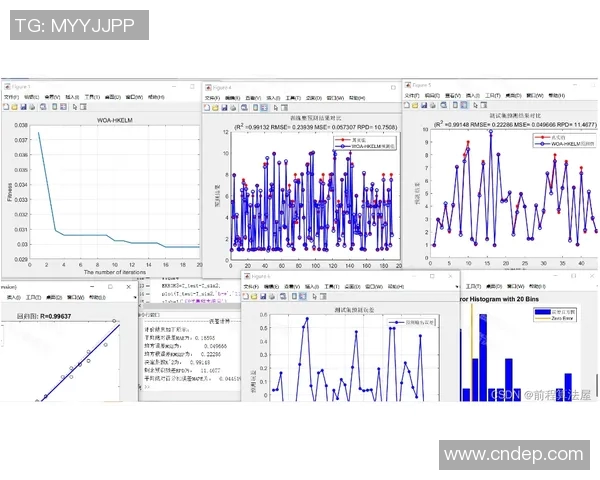Click the WOA-HKELM legend box in Figure 4
This screenshot has height=480, width=600.
pyautogui.click(x=364, y=143)
